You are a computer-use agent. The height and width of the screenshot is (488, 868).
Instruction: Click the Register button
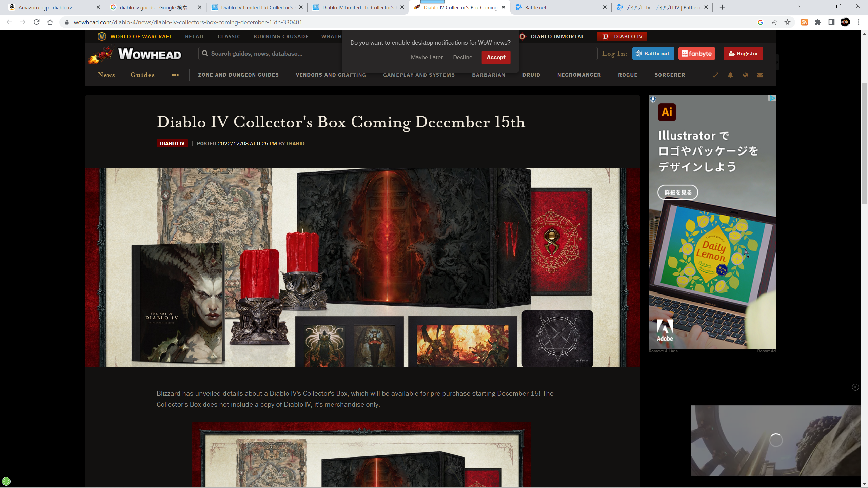pos(743,54)
